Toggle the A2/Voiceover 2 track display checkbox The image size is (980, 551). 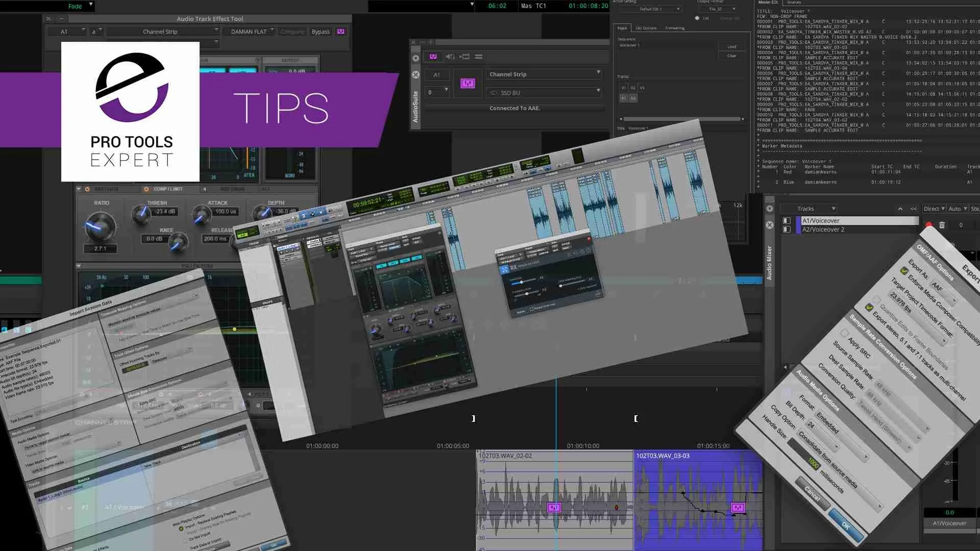[x=787, y=230]
